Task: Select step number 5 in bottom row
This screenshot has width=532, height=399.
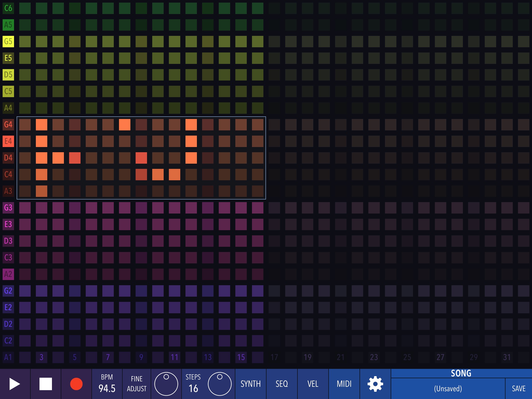Action: (75, 357)
